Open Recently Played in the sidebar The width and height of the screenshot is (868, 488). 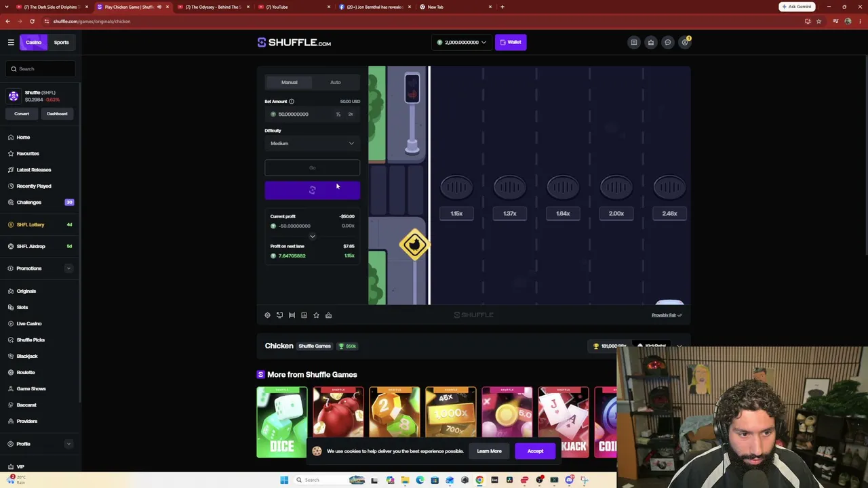click(x=34, y=186)
